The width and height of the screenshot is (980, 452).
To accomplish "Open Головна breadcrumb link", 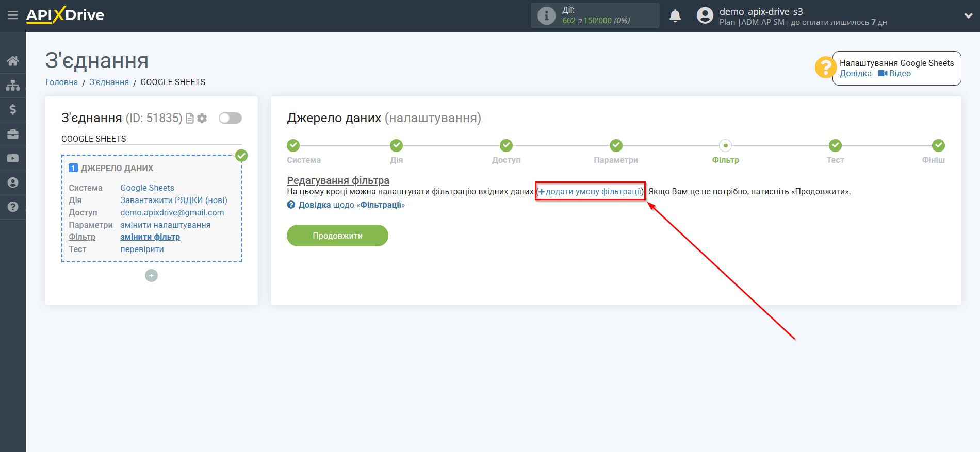I will [62, 82].
